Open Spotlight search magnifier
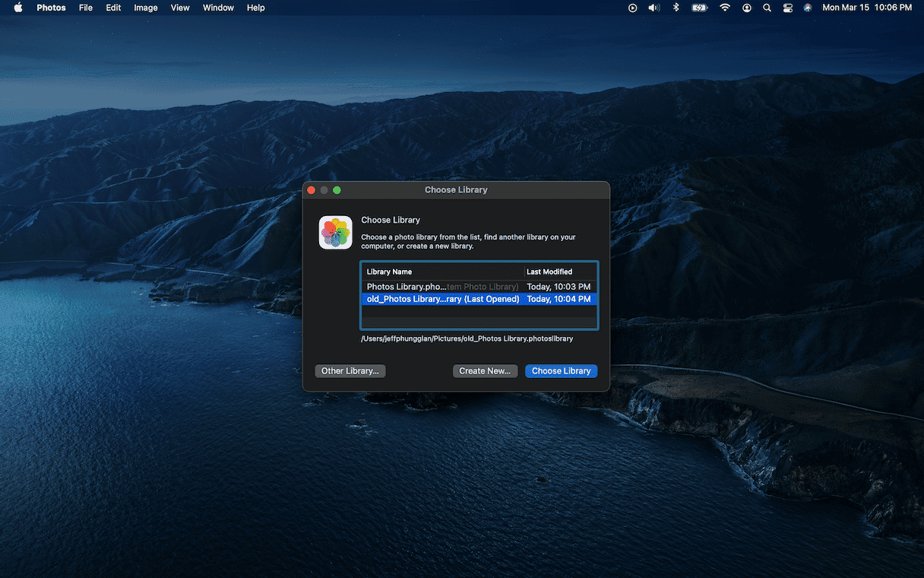Screen dimensions: 924x578 click(767, 8)
